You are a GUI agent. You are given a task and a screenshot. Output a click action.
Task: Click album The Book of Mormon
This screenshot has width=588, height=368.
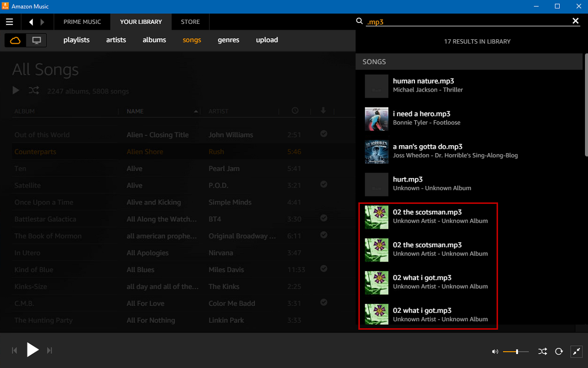click(x=48, y=236)
